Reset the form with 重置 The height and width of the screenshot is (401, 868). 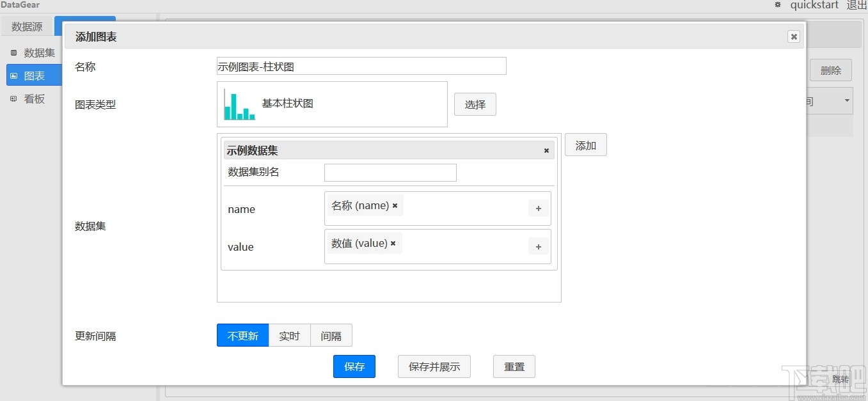pos(514,366)
